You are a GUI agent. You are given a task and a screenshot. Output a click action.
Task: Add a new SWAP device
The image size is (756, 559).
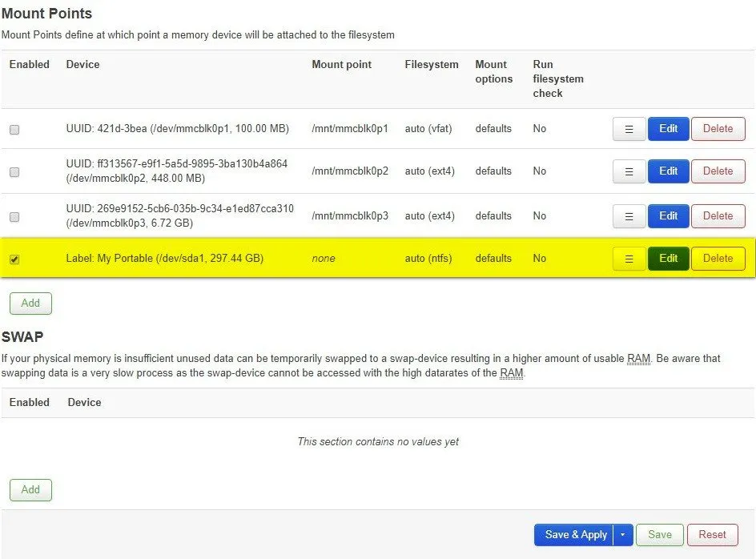pos(30,490)
